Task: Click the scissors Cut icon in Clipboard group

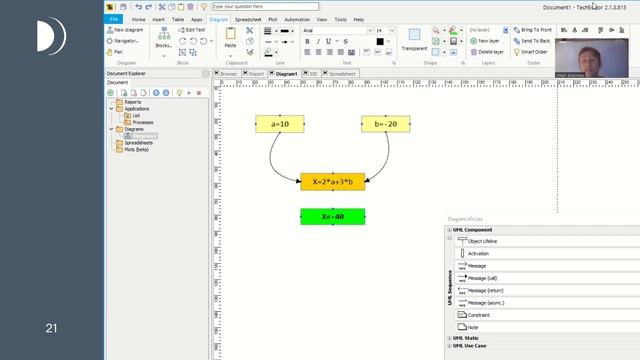Action: (249, 31)
